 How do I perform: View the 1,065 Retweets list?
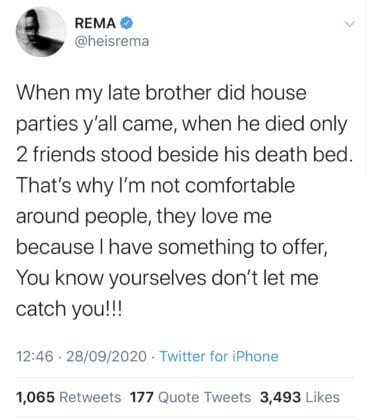point(68,397)
